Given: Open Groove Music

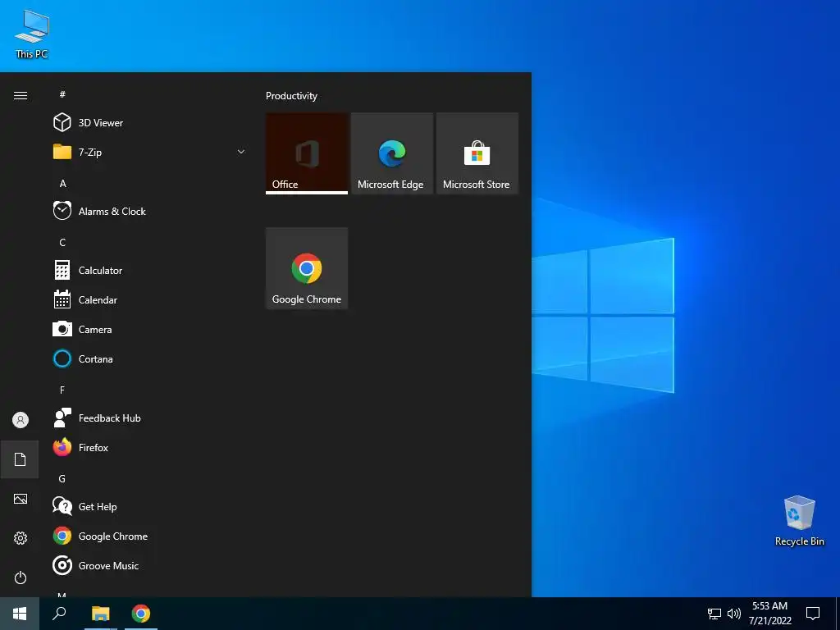Looking at the screenshot, I should (x=149, y=565).
